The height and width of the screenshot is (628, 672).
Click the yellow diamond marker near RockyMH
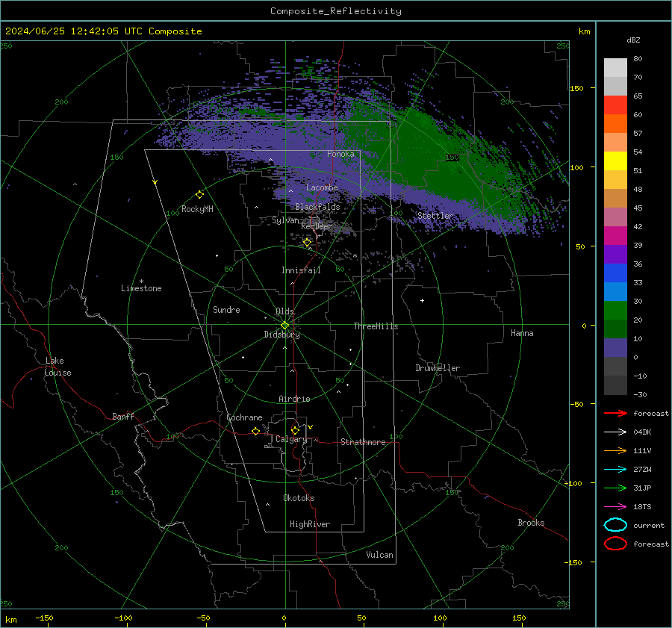click(x=199, y=195)
